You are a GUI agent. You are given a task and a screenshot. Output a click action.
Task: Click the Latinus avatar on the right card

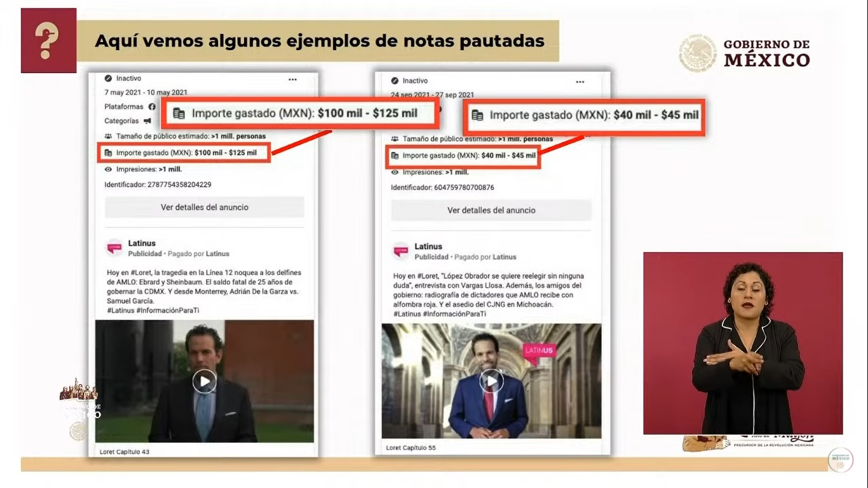pyautogui.click(x=400, y=250)
